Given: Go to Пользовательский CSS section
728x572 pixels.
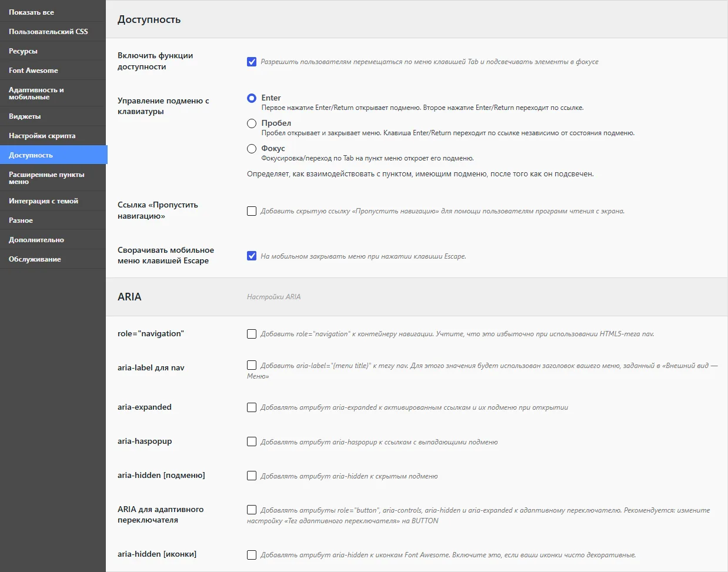Looking at the screenshot, I should pyautogui.click(x=53, y=32).
